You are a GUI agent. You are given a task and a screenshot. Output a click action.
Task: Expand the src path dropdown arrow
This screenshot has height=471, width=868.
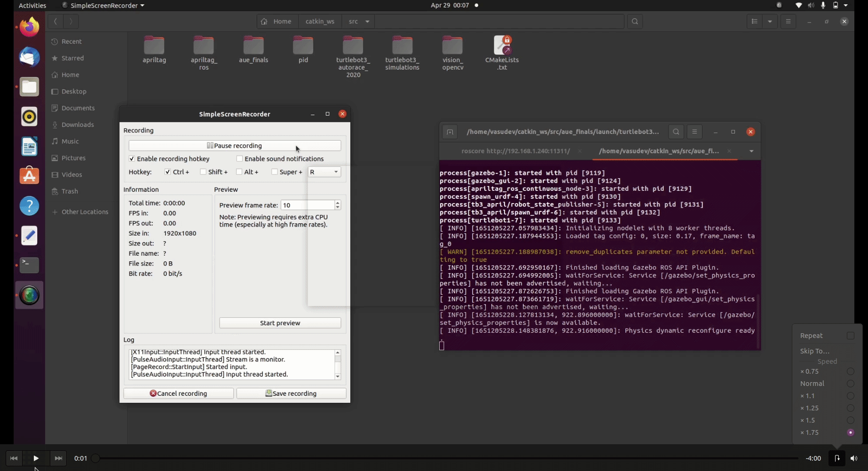(x=367, y=21)
